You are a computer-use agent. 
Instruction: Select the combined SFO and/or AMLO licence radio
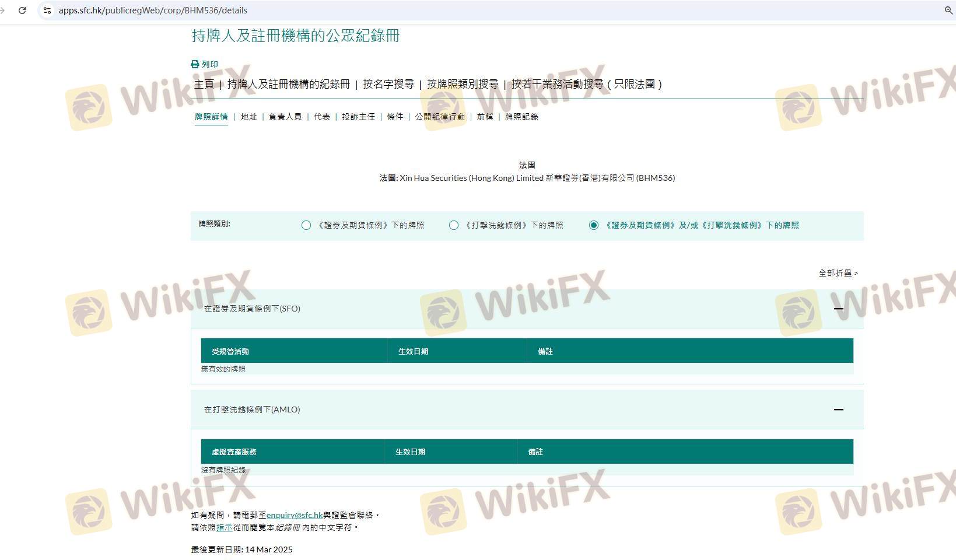tap(594, 225)
